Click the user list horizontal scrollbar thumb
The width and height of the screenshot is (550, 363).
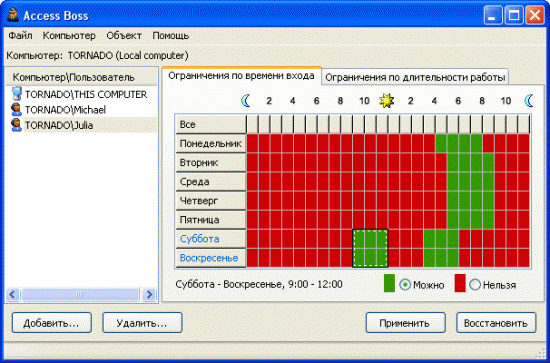80,294
